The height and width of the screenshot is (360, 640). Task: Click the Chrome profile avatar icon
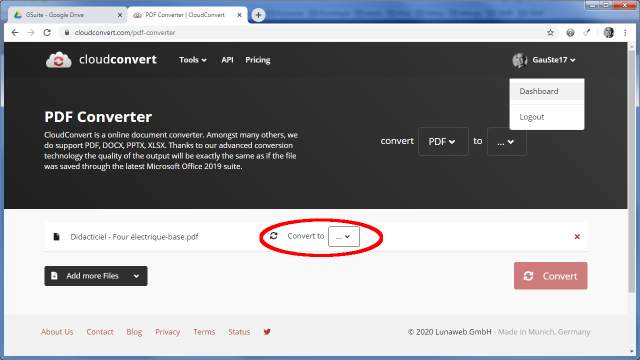(x=609, y=33)
